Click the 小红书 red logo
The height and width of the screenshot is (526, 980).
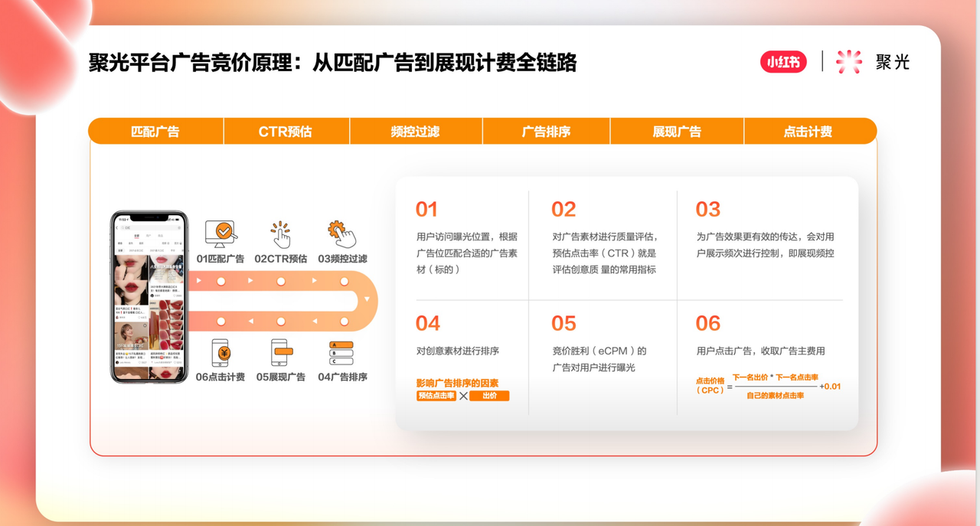783,62
